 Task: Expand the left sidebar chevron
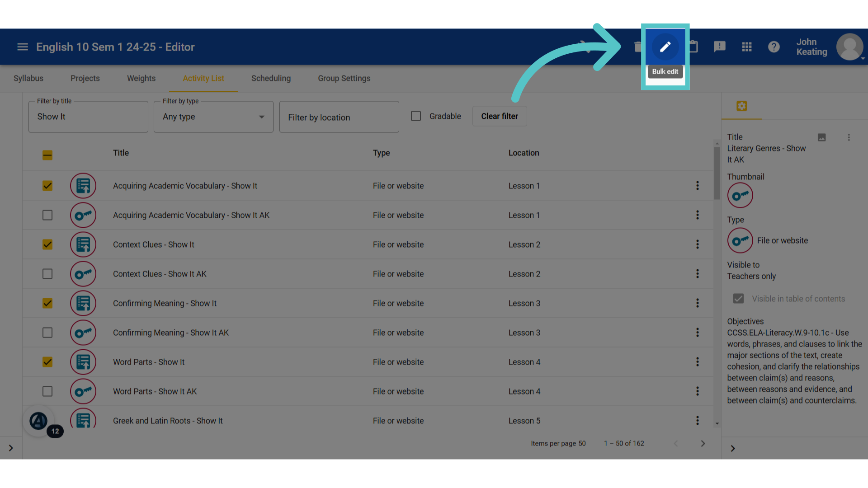click(x=11, y=448)
